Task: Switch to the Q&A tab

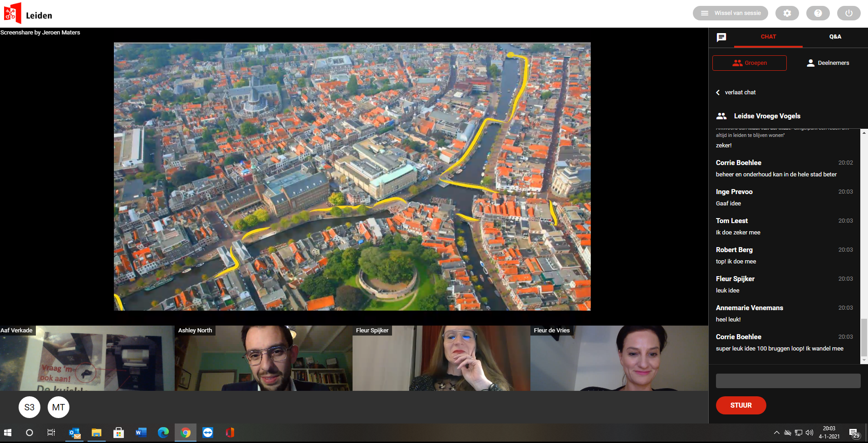Action: point(835,37)
